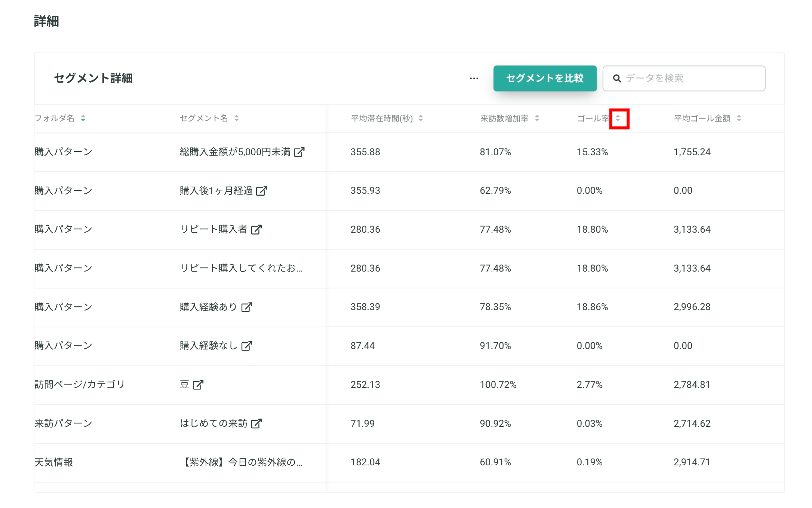
Task: Select average goal amount 2,784.81
Action: coord(692,385)
